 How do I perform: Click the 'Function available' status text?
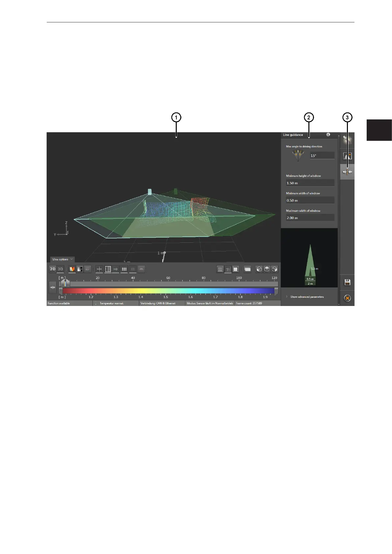[x=59, y=303]
